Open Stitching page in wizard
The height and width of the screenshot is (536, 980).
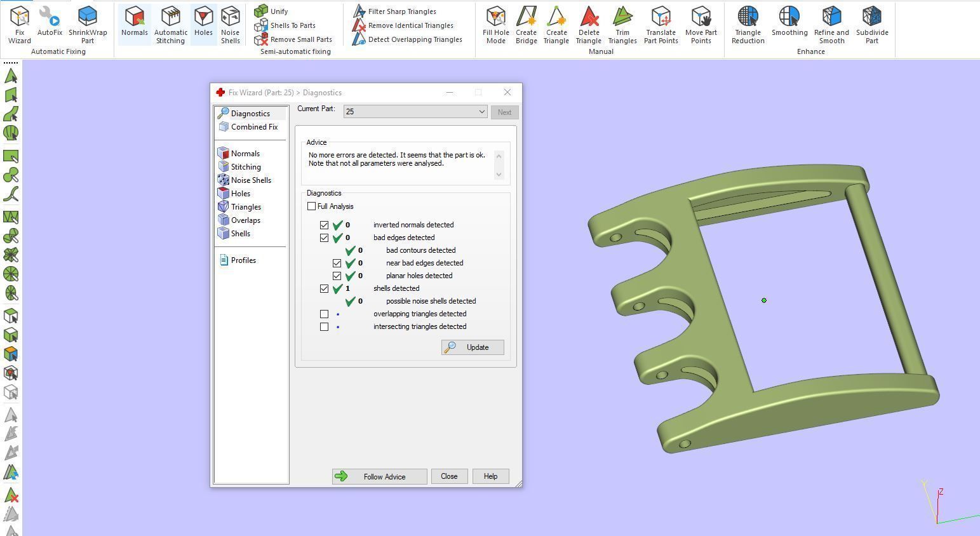tap(246, 167)
